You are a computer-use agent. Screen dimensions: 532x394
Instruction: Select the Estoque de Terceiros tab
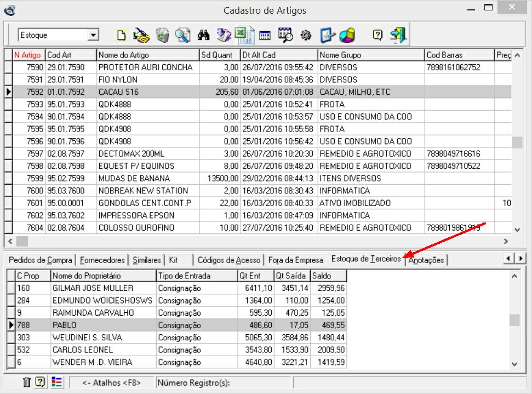pyautogui.click(x=366, y=259)
